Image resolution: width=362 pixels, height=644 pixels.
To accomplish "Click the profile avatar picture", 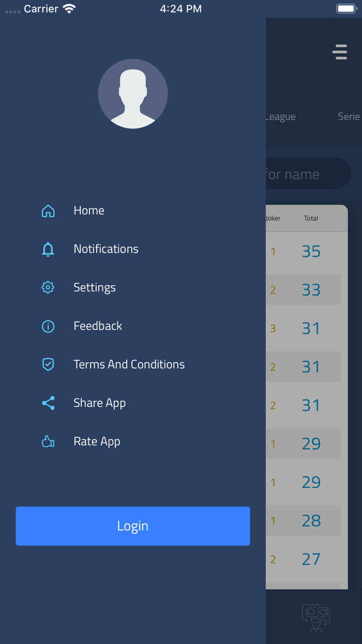I will (x=133, y=94).
